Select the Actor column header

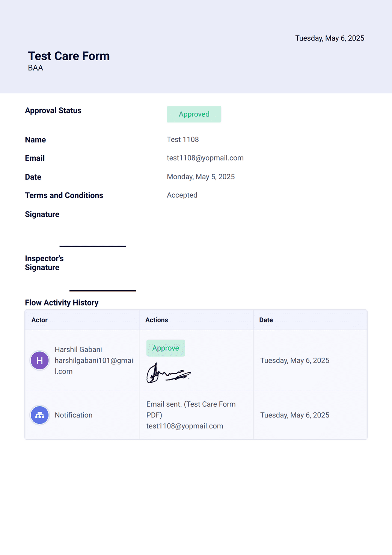click(39, 320)
